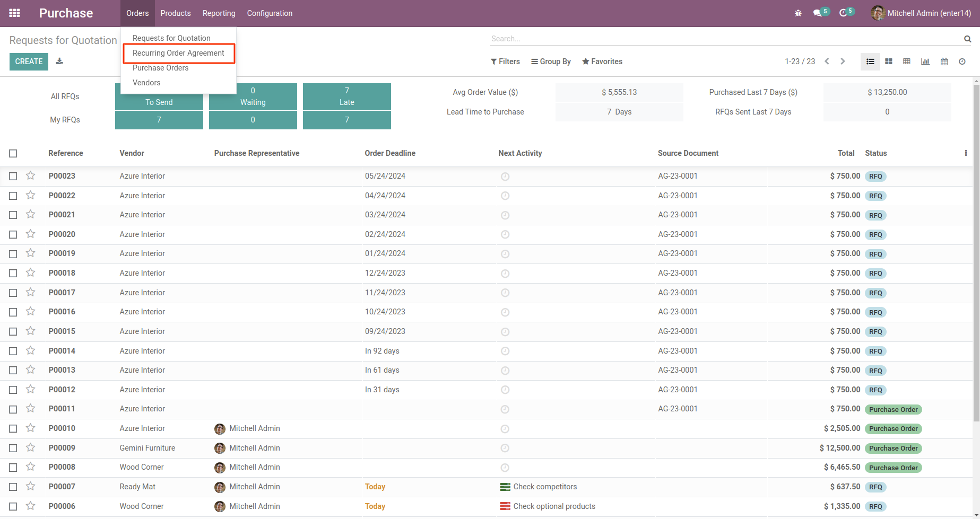Star the P00023 order as favorite
Viewport: 980px width, 519px height.
point(31,175)
